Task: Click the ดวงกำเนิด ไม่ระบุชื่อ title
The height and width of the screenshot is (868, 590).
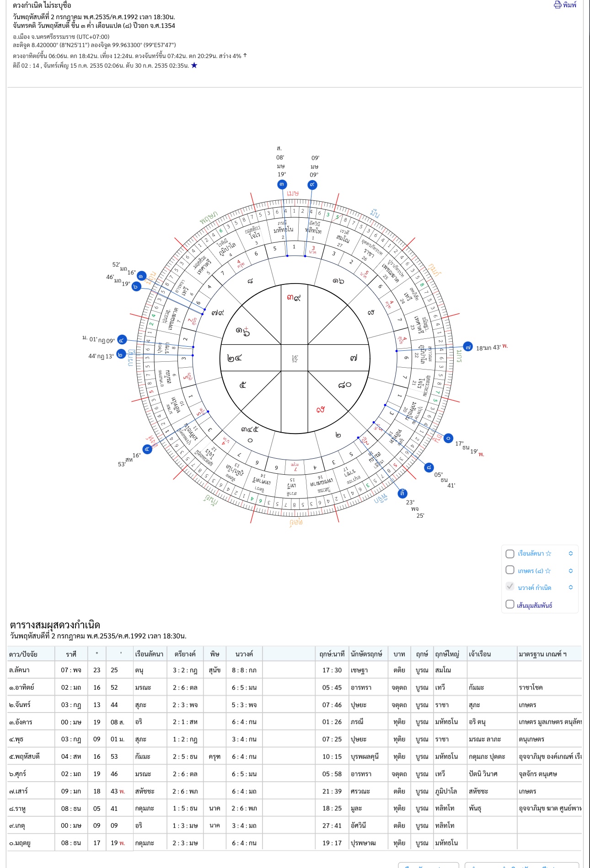Action: pos(42,5)
